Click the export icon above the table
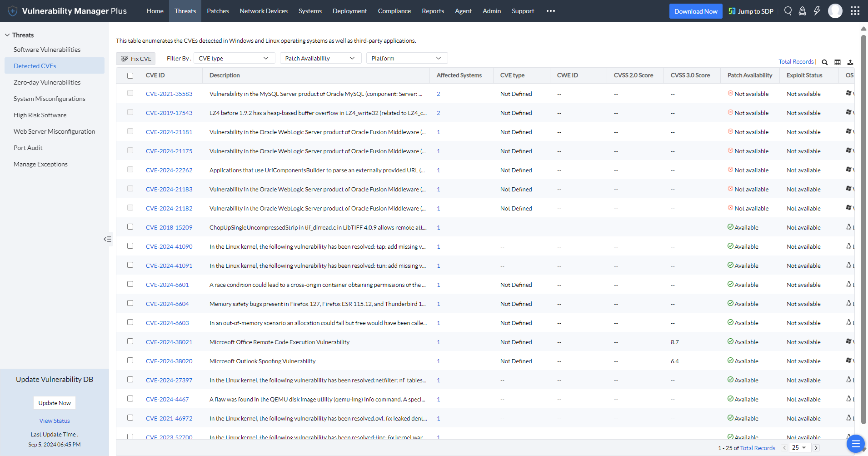868x456 pixels. point(850,62)
